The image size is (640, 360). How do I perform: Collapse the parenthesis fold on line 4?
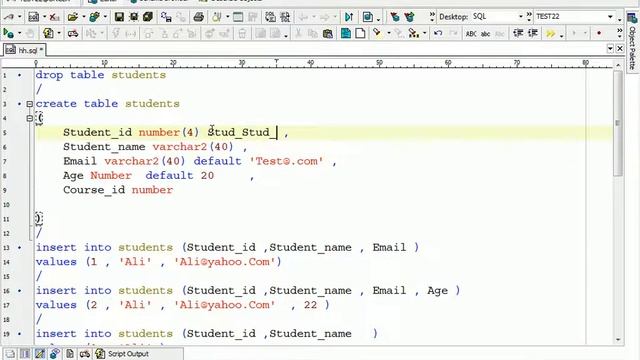pos(29,118)
